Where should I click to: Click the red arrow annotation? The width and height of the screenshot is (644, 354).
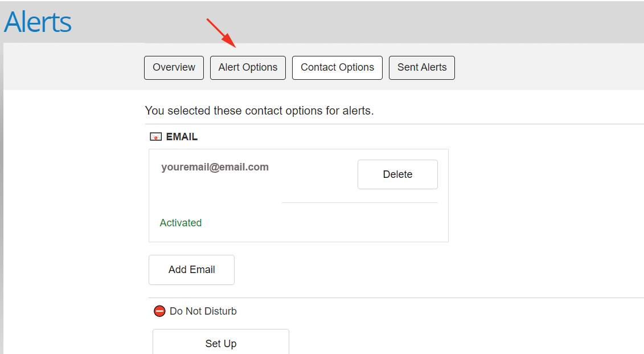[221, 33]
